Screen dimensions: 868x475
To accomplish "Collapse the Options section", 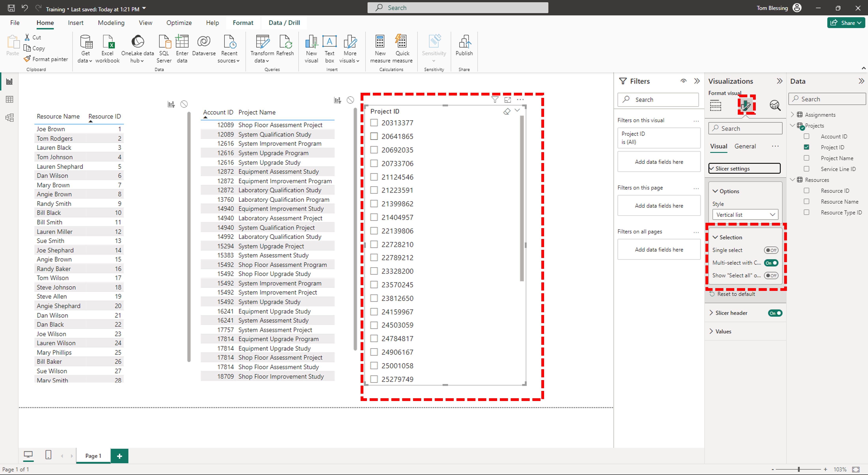I will click(x=715, y=191).
